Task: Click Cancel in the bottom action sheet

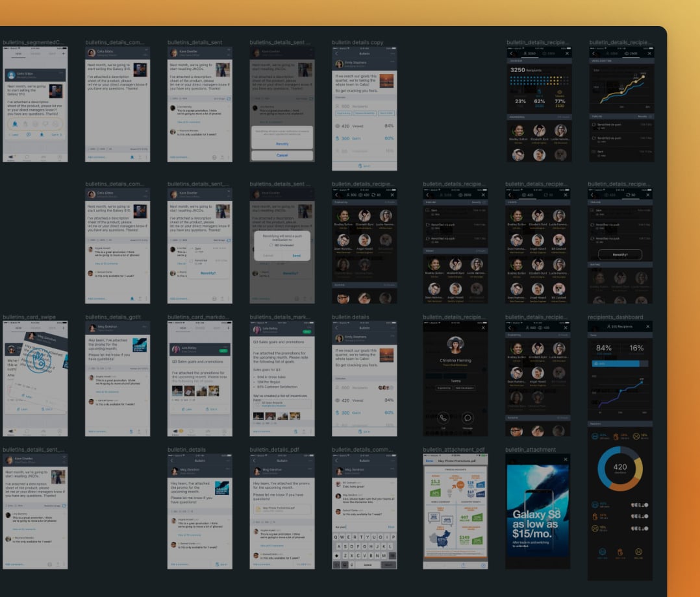Action: (282, 156)
